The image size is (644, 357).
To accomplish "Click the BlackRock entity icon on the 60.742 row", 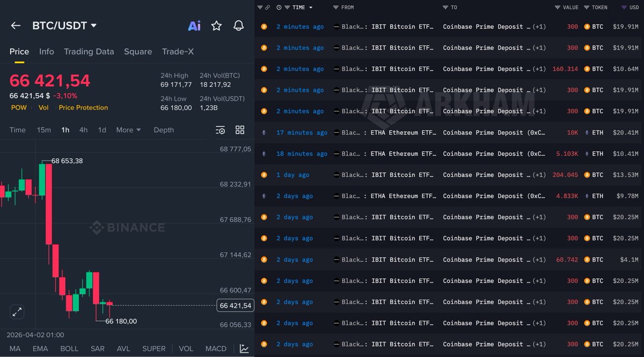I will 336,259.
